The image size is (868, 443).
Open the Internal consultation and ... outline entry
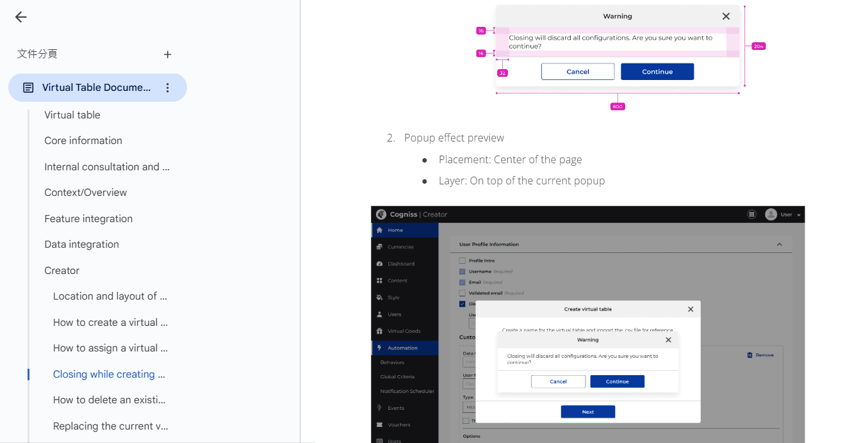(107, 167)
